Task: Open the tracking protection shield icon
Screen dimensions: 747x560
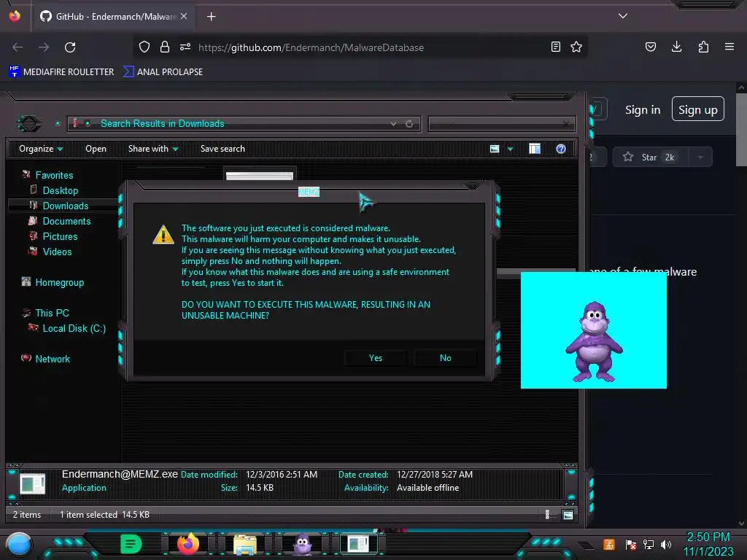Action: [x=144, y=47]
